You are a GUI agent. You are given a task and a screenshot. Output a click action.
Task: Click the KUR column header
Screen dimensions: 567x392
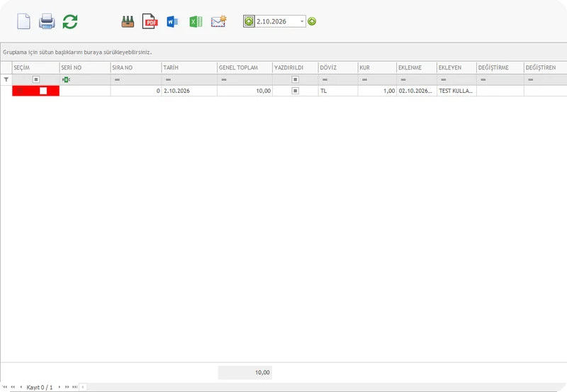377,67
